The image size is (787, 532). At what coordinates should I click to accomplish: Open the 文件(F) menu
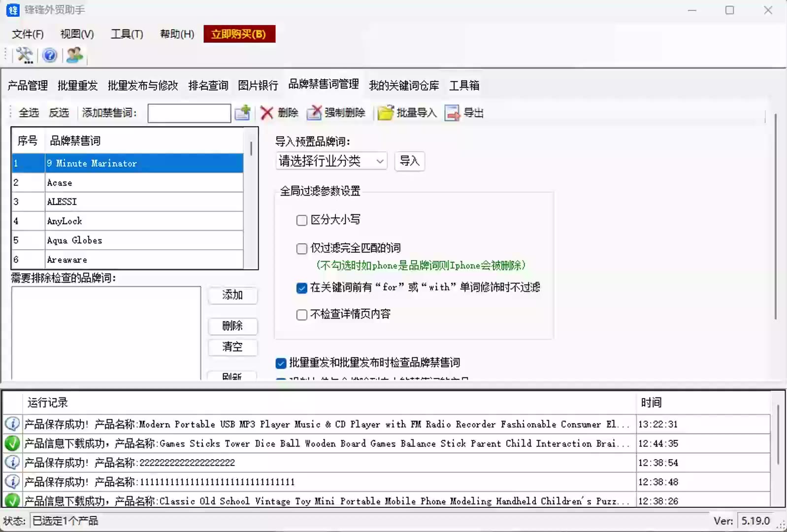point(28,34)
